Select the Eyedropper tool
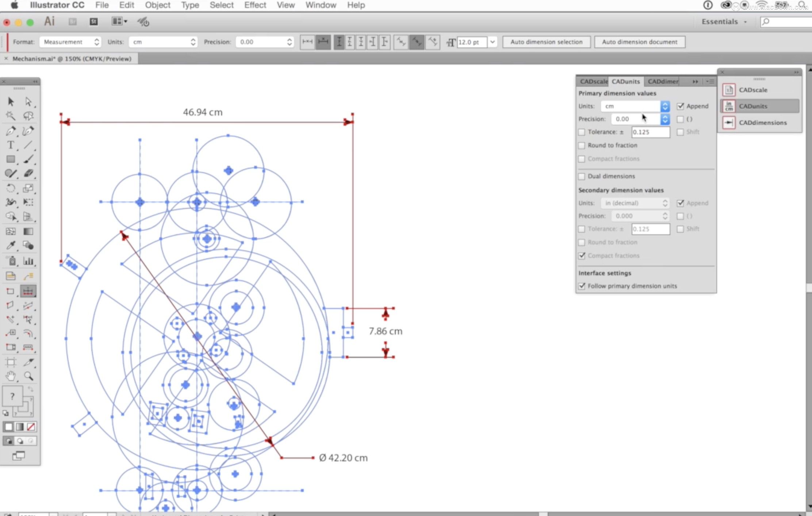 click(x=11, y=246)
